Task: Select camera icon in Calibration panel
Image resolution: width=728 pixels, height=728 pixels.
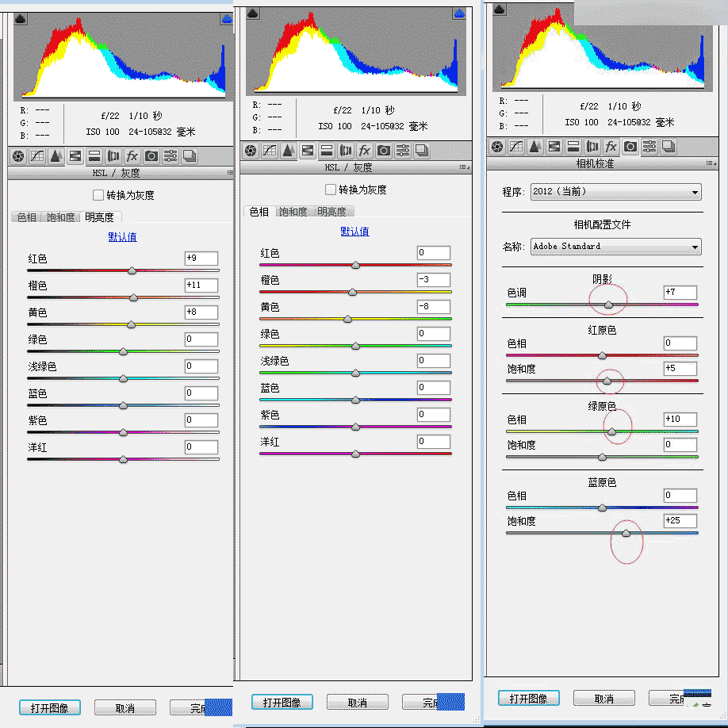Action: tap(630, 147)
